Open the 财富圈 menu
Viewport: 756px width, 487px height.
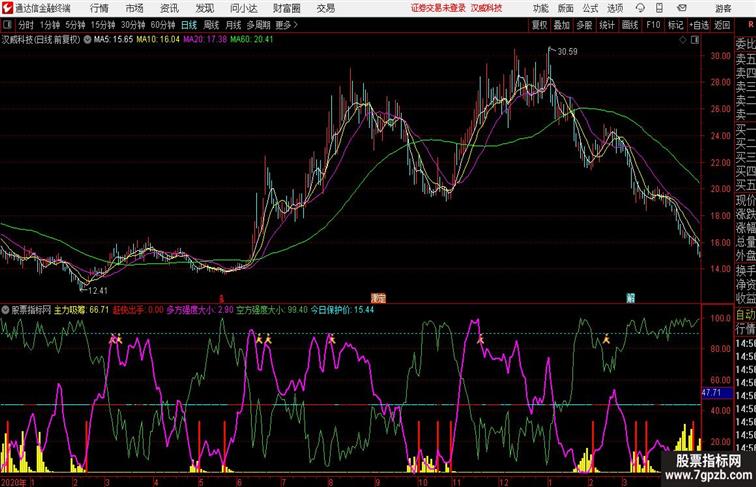[x=287, y=8]
